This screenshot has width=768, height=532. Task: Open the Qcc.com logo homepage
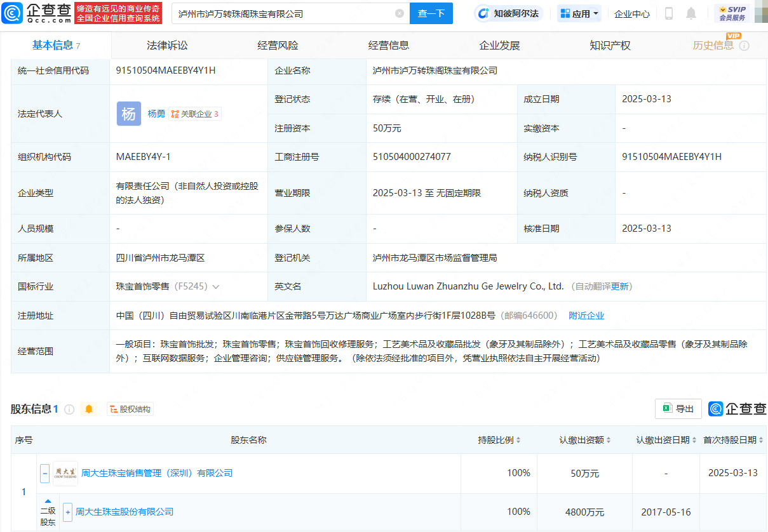[36, 13]
